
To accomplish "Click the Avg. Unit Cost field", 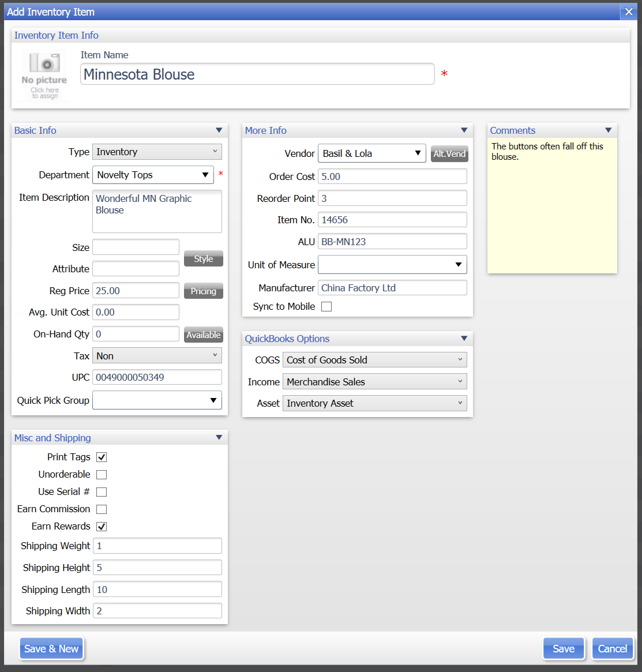I will (136, 312).
